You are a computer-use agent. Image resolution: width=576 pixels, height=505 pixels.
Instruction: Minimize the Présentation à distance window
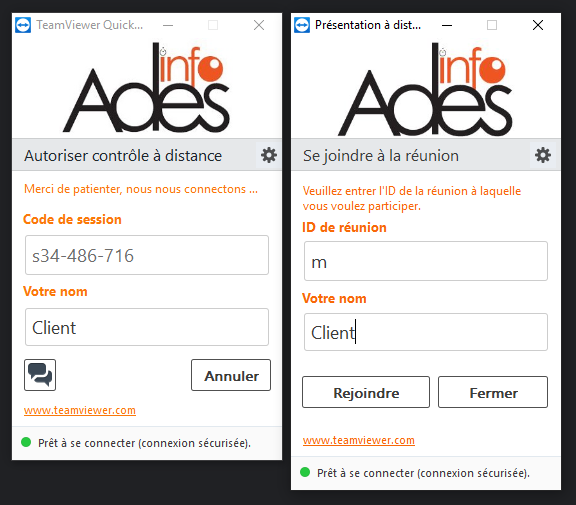(447, 25)
